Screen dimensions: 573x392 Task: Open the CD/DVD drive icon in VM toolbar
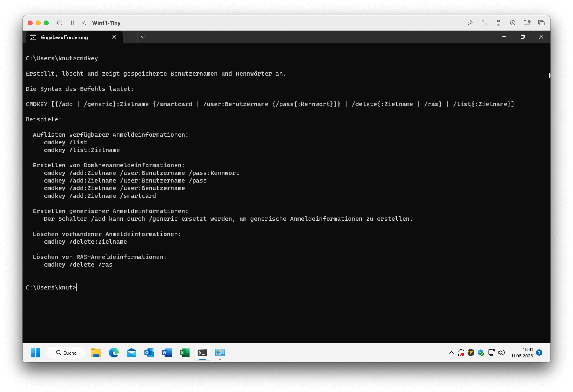click(x=513, y=23)
